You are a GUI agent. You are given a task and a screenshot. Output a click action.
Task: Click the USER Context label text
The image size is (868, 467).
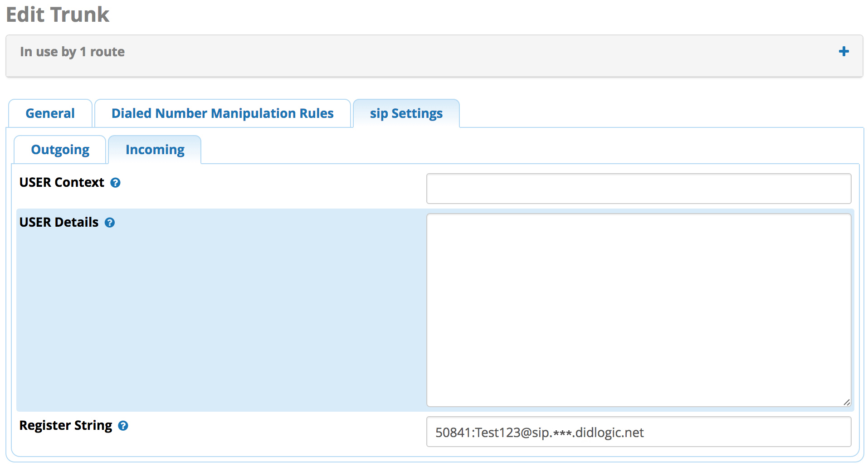[x=61, y=182]
